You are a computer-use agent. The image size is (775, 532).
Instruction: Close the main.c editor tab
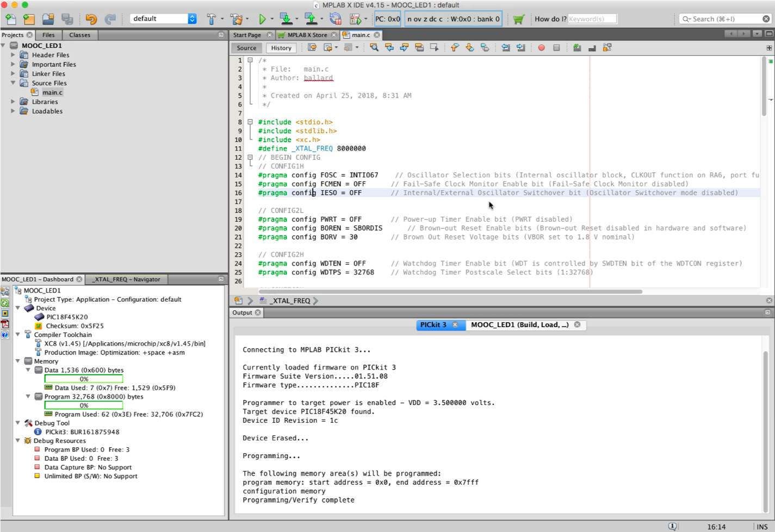click(377, 35)
